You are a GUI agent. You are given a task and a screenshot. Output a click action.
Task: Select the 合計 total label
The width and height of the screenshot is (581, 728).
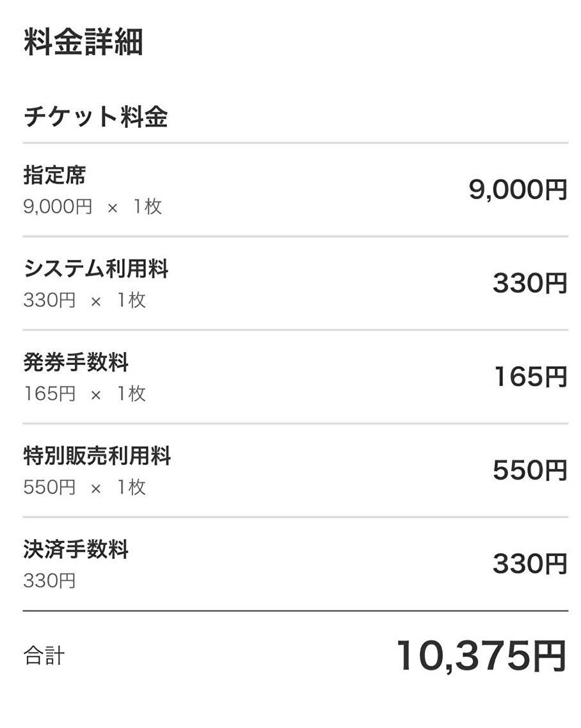[x=44, y=656]
